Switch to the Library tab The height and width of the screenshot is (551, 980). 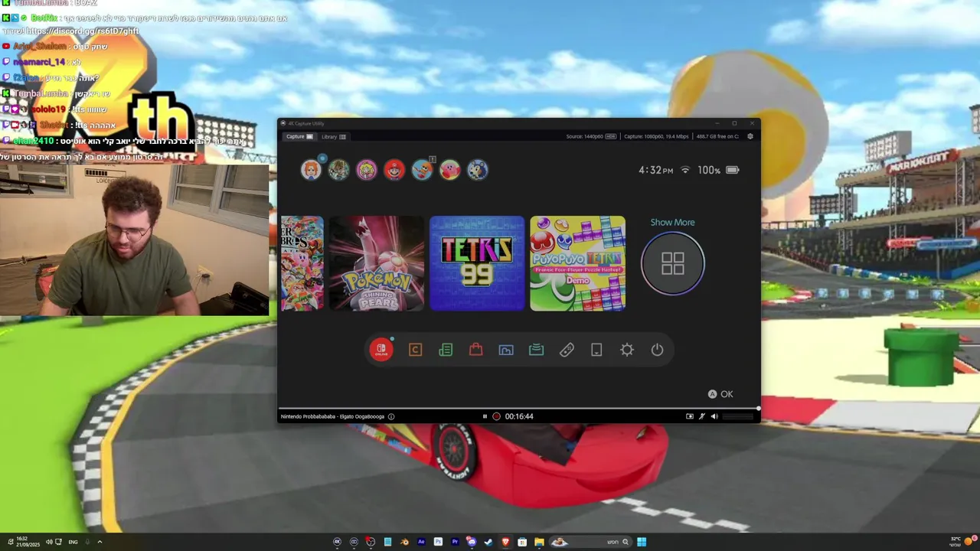(x=334, y=136)
